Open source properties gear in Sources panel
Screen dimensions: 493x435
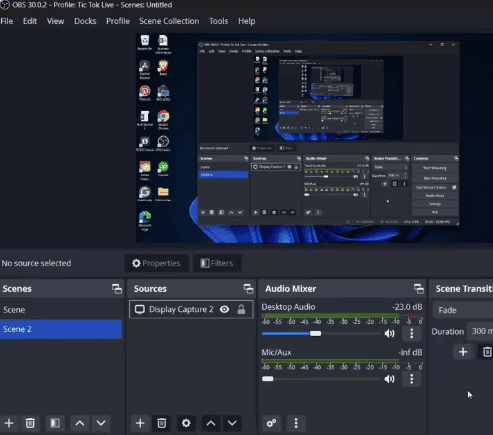(x=186, y=423)
